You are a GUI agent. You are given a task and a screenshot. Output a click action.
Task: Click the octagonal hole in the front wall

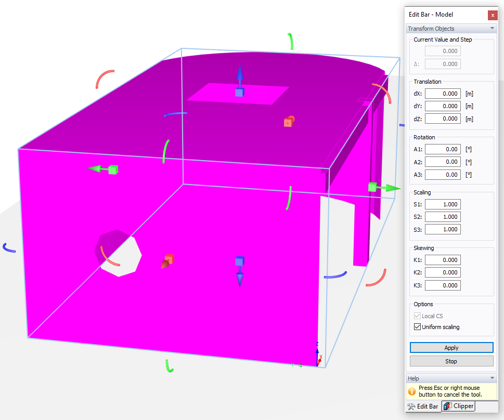pos(118,253)
